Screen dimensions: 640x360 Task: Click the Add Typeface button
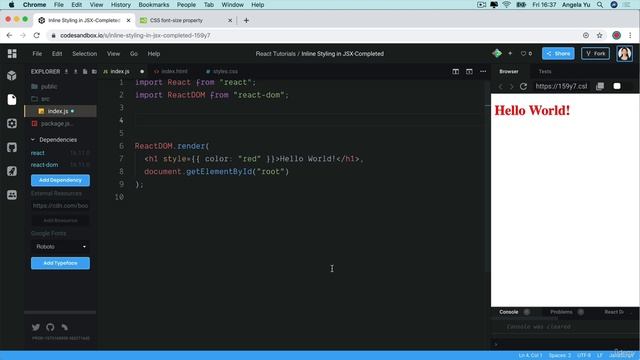click(x=60, y=263)
